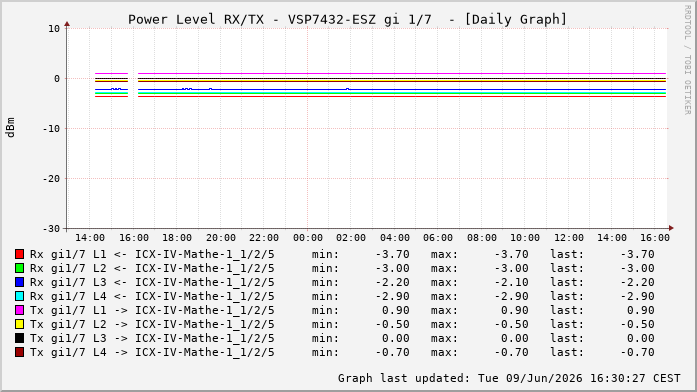
Task: Click the 00:00 x-axis time label
Action: tap(308, 238)
